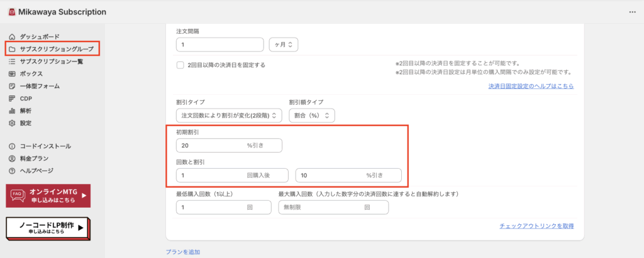This screenshot has height=258, width=644.
Task: Click the プランを追加 link
Action: click(x=182, y=252)
